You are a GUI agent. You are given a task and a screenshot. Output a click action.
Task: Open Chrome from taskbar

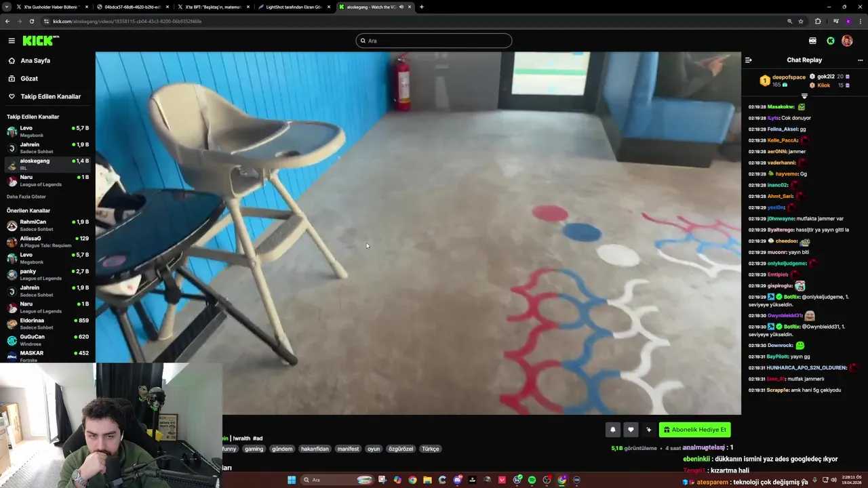point(412,480)
